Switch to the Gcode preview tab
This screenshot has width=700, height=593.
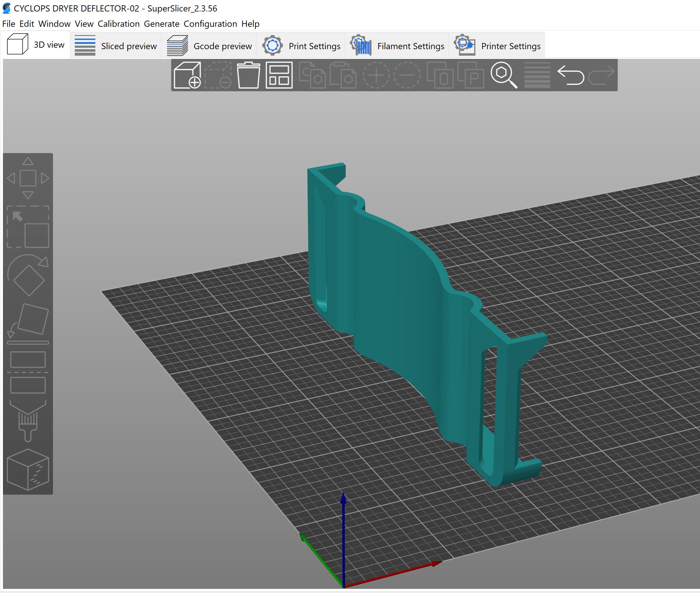[x=209, y=45]
